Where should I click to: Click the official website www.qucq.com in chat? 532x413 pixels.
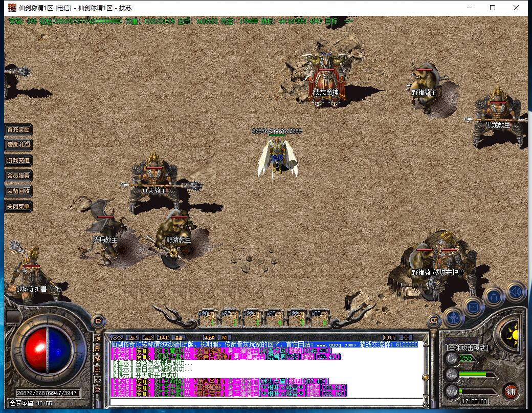pyautogui.click(x=336, y=345)
